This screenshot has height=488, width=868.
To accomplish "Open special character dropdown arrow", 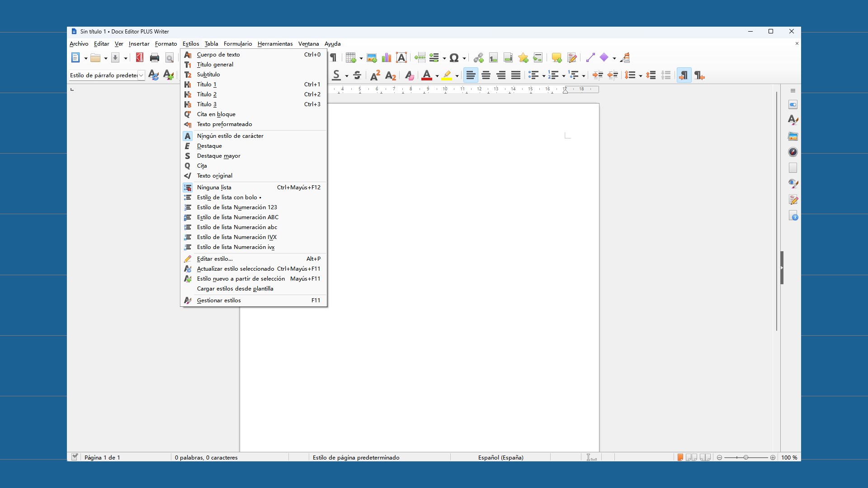I will (464, 58).
